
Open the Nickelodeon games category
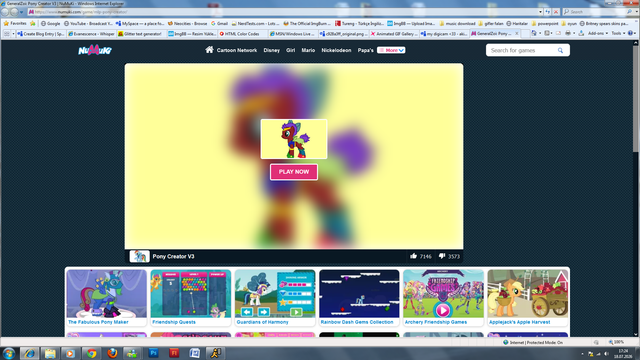coord(336,50)
